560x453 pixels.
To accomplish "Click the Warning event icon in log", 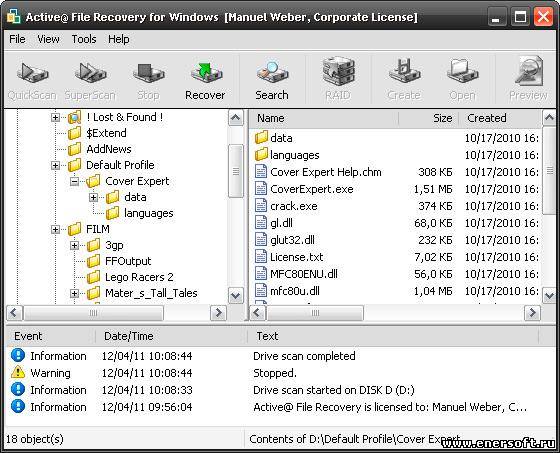I will coord(18,373).
